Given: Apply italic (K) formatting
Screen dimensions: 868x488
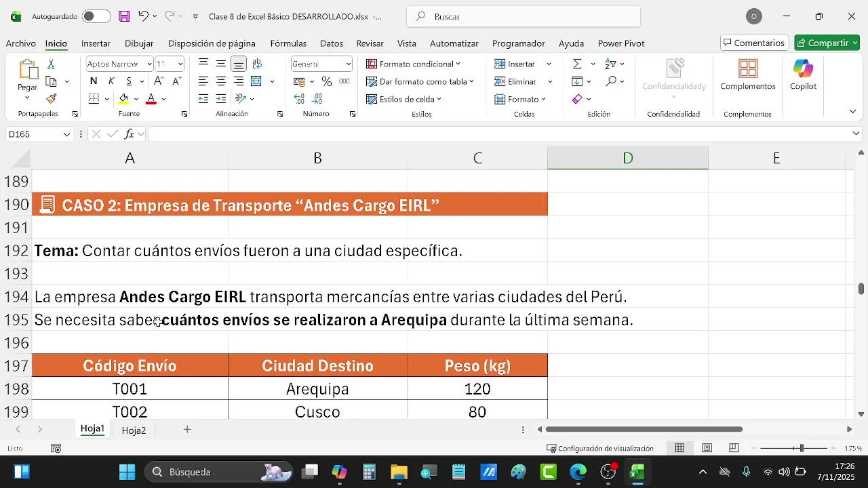Looking at the screenshot, I should pyautogui.click(x=111, y=81).
